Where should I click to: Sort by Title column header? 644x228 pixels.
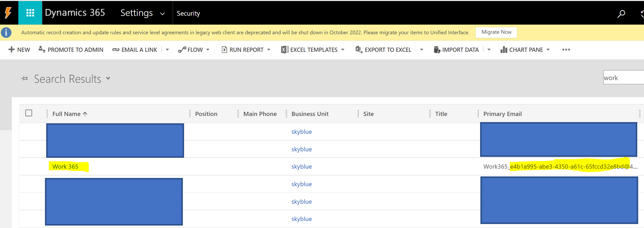pos(441,114)
